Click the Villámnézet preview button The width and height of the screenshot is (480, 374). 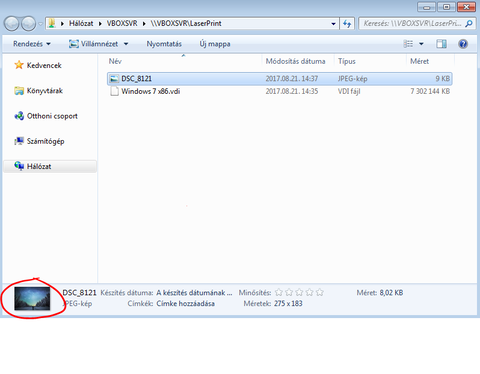click(x=94, y=44)
